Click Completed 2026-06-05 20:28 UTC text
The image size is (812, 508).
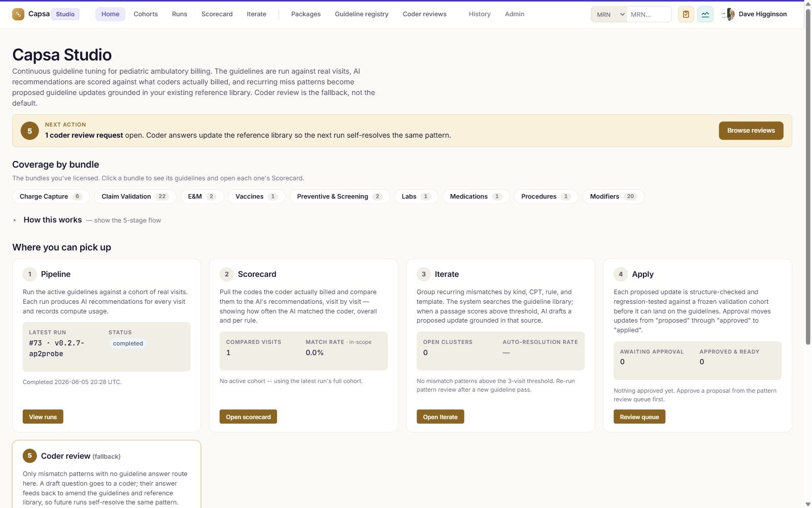72,382
